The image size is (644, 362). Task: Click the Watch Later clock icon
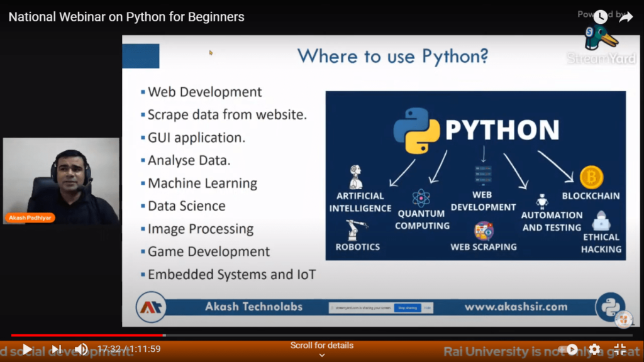[x=601, y=17]
